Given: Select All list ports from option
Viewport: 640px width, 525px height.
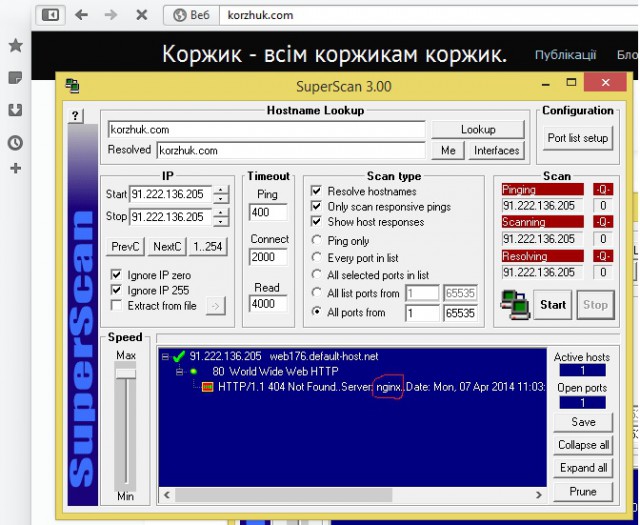Looking at the screenshot, I should pos(316,292).
